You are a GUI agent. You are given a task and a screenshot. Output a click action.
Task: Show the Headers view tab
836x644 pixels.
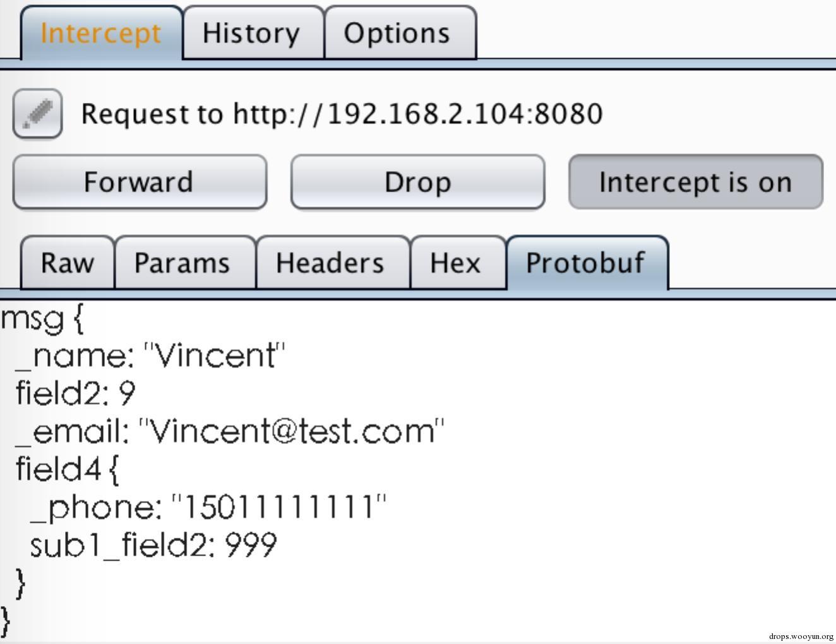(x=330, y=263)
